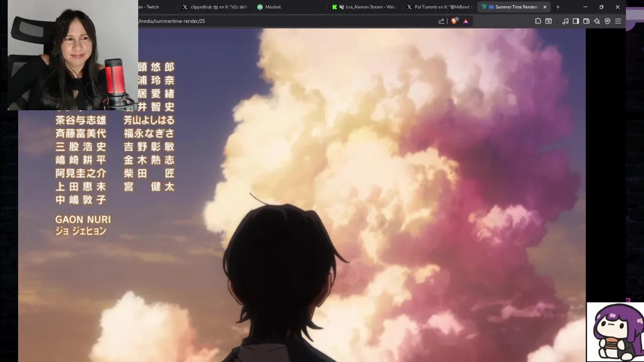Open the browser hamburger menu

coord(618,21)
